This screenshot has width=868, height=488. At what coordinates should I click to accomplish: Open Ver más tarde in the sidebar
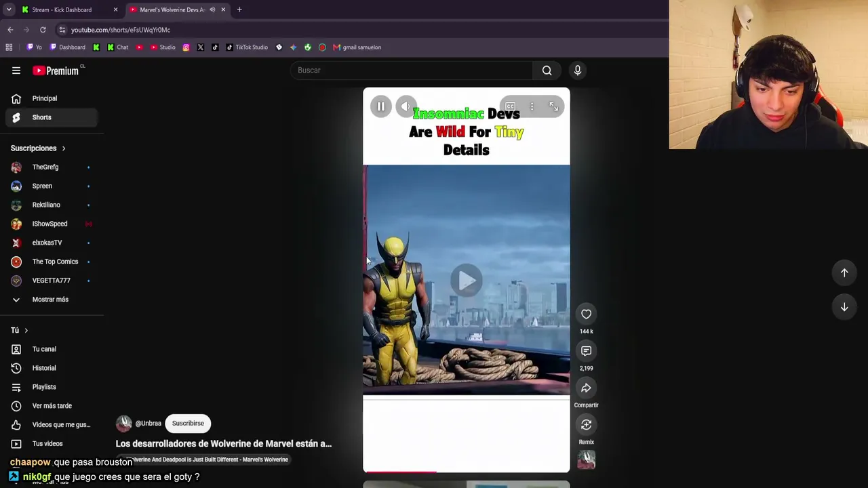click(x=52, y=406)
